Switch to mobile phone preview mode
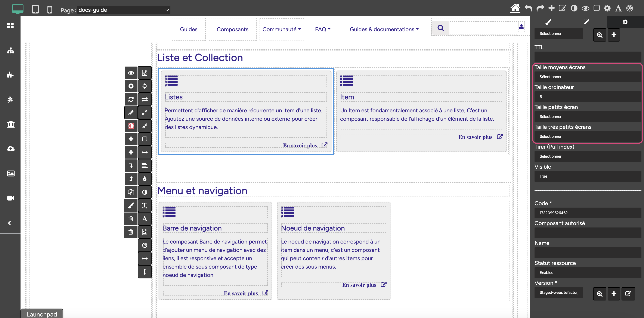Viewport: 644px width, 318px height. click(x=50, y=9)
